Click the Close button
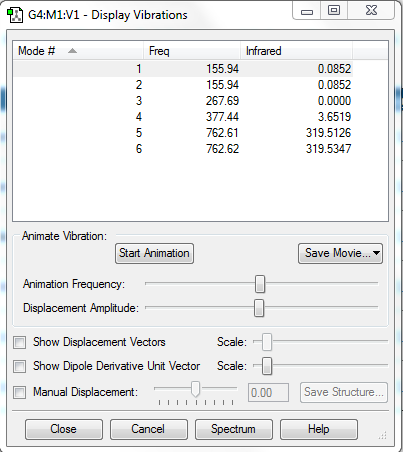The height and width of the screenshot is (452, 403). coord(64,429)
